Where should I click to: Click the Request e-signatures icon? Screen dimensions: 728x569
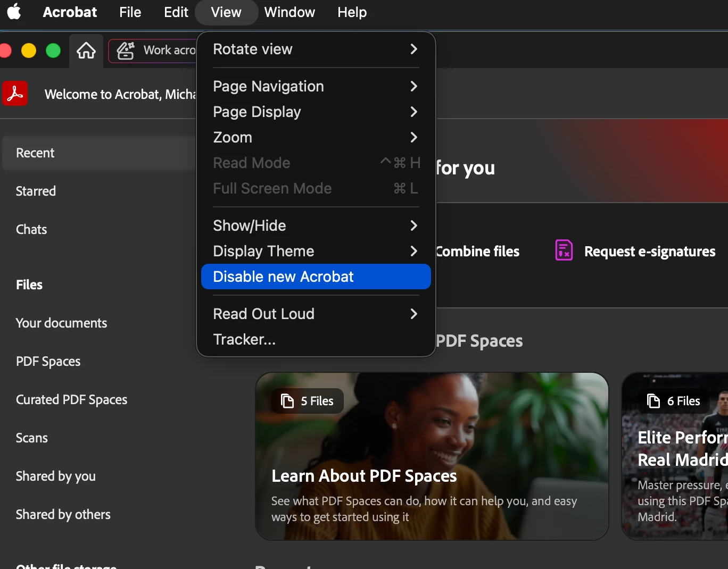click(x=564, y=250)
